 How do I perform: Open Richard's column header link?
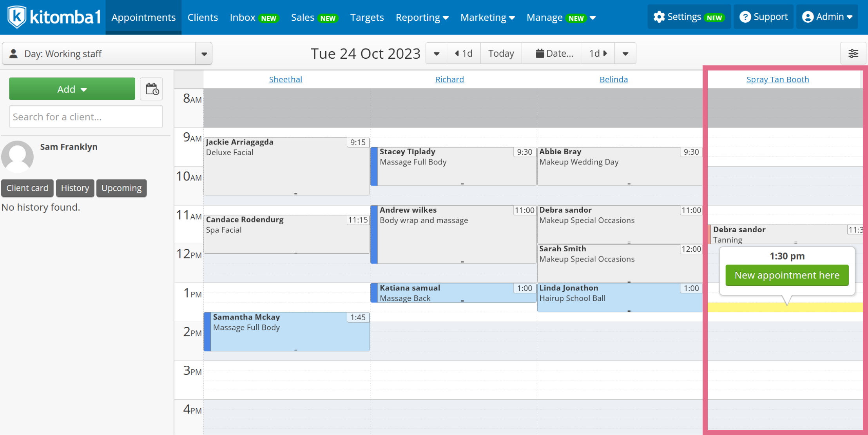(x=449, y=79)
